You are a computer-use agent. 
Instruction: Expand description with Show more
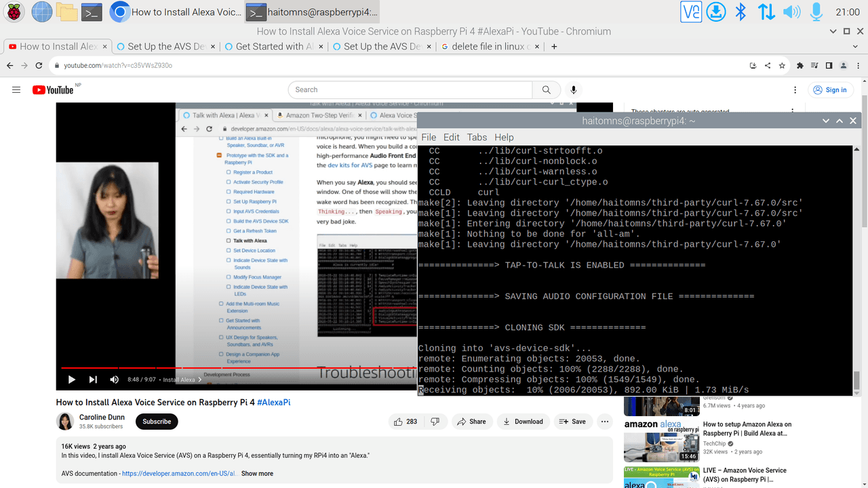coord(257,474)
